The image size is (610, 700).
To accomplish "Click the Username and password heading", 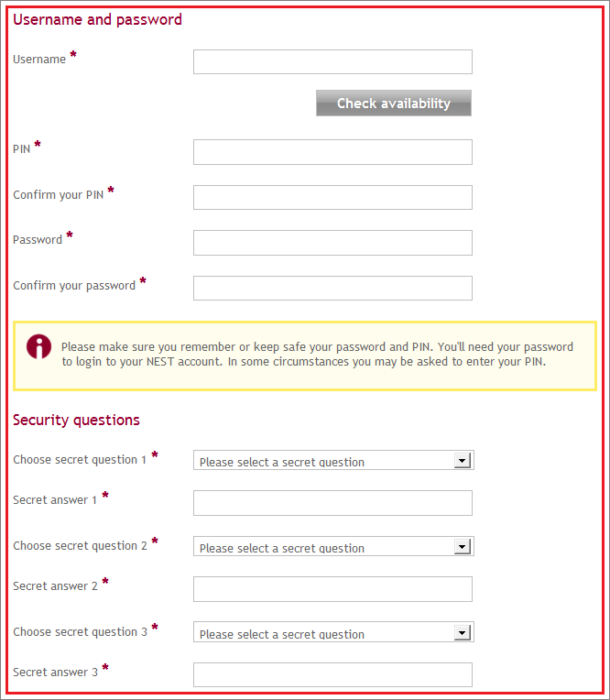I will click(x=97, y=19).
